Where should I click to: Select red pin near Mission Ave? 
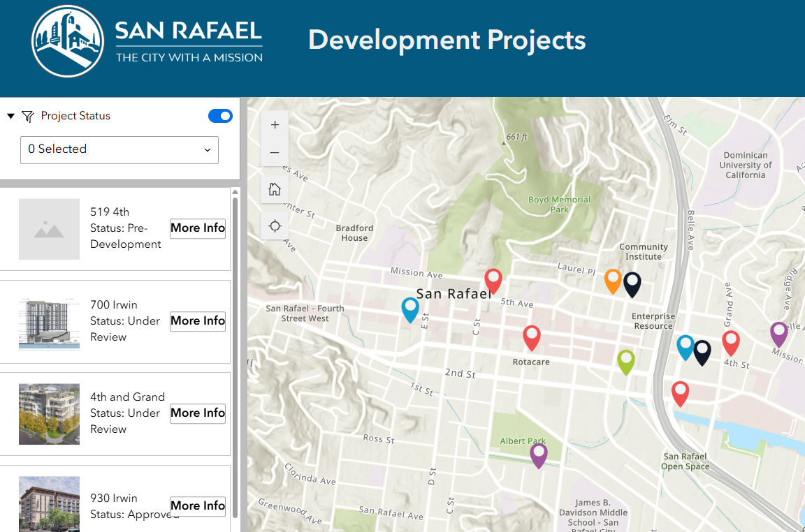point(493,281)
